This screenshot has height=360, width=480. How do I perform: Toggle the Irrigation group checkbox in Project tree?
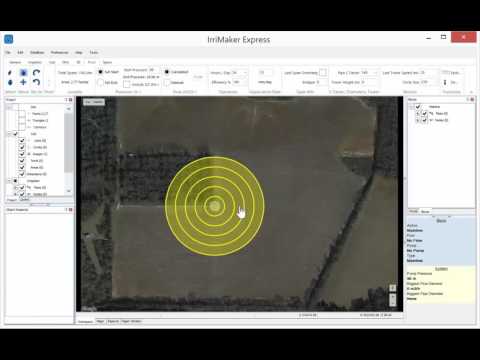click(15, 181)
